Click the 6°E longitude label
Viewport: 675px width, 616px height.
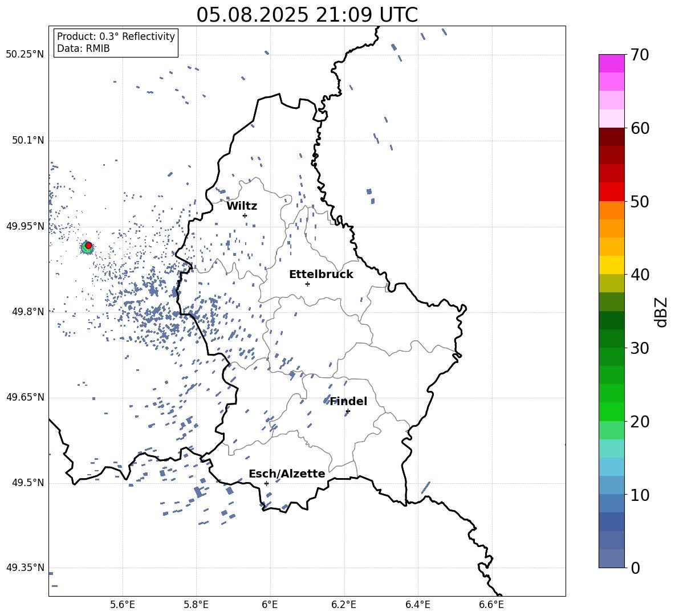pos(270,605)
